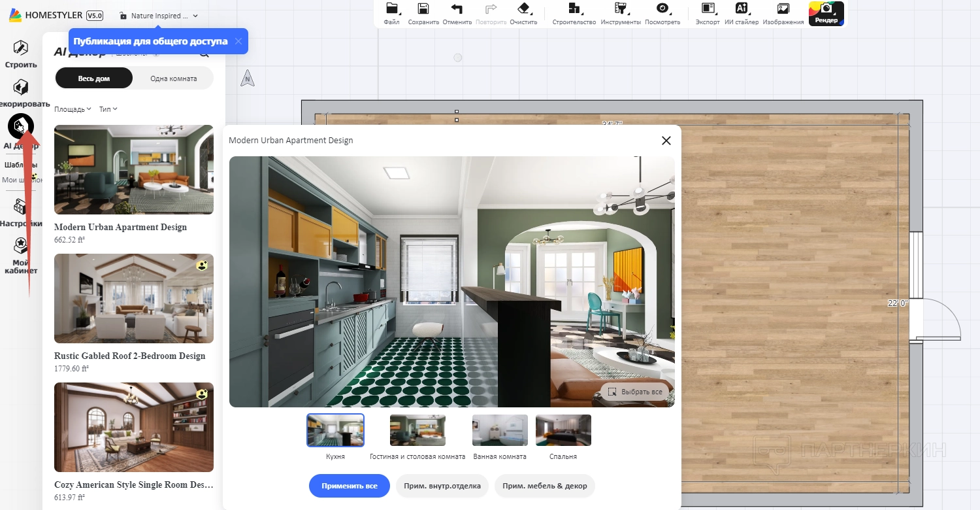The height and width of the screenshot is (510, 980).
Task: Switch to One room (Одна комната) toggle
Action: pos(173,78)
